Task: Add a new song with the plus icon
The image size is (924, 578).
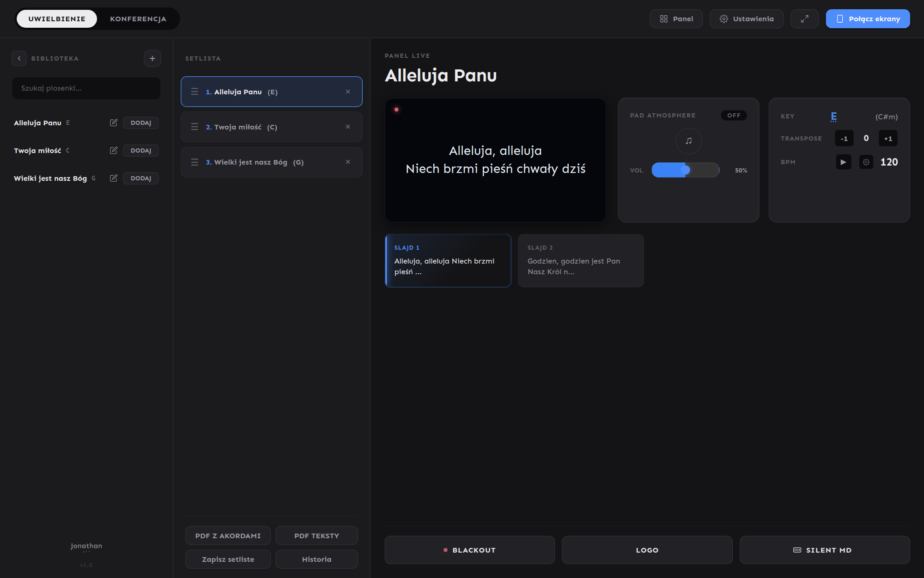Action: (x=152, y=58)
